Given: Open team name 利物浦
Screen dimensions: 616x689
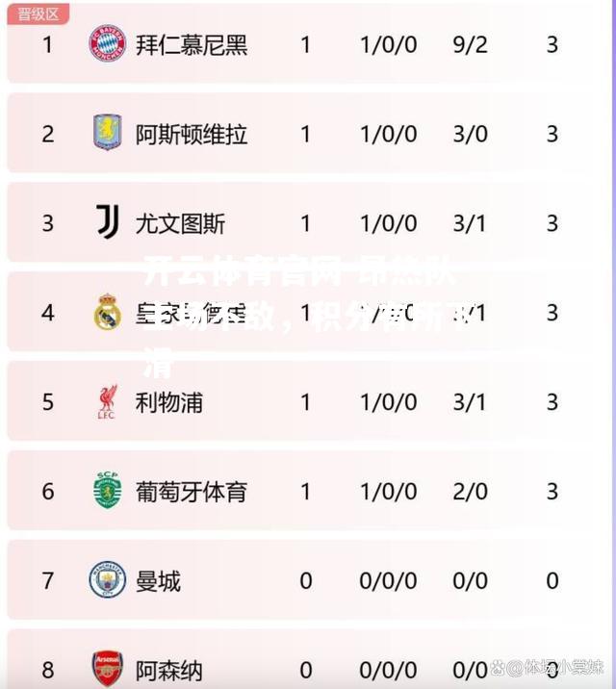Looking at the screenshot, I should click(x=169, y=402).
